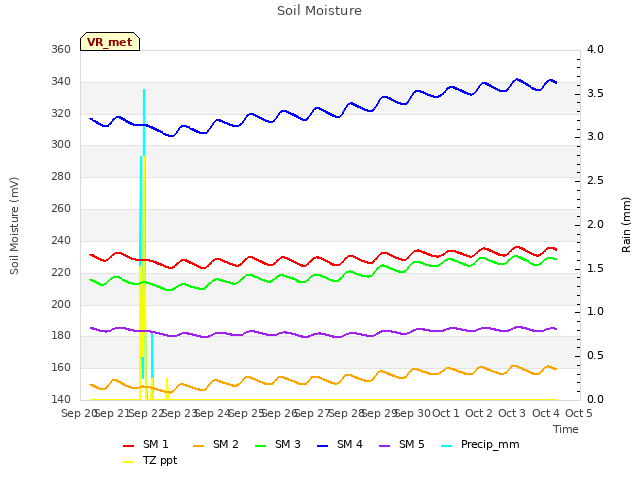Click the Oct 4 x-axis tick label
Screen dimensions: 640x480
(x=546, y=413)
